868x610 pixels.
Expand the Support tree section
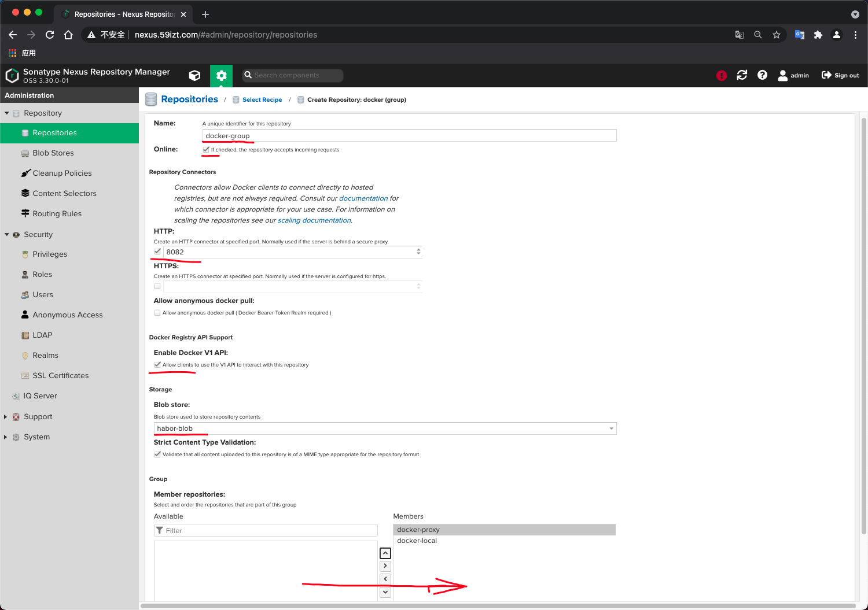pos(6,417)
